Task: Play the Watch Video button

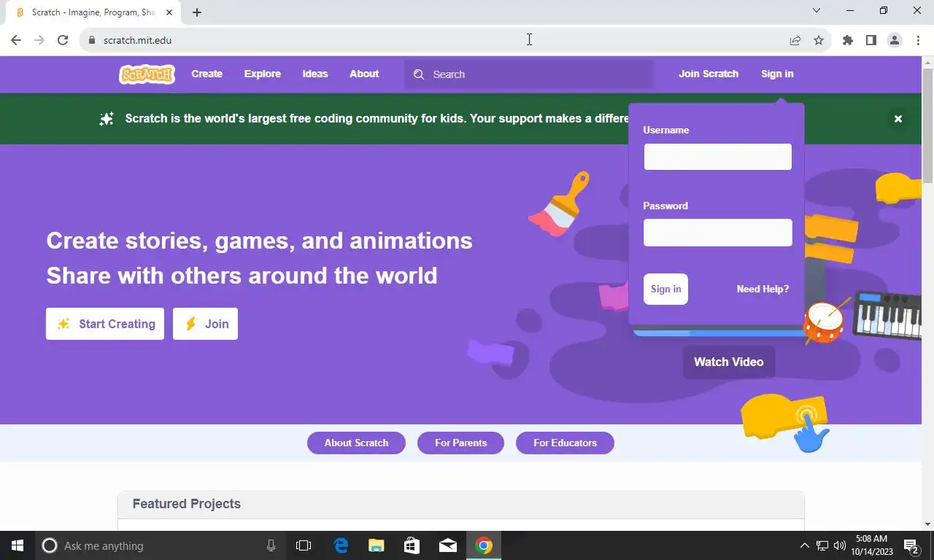Action: point(729,362)
